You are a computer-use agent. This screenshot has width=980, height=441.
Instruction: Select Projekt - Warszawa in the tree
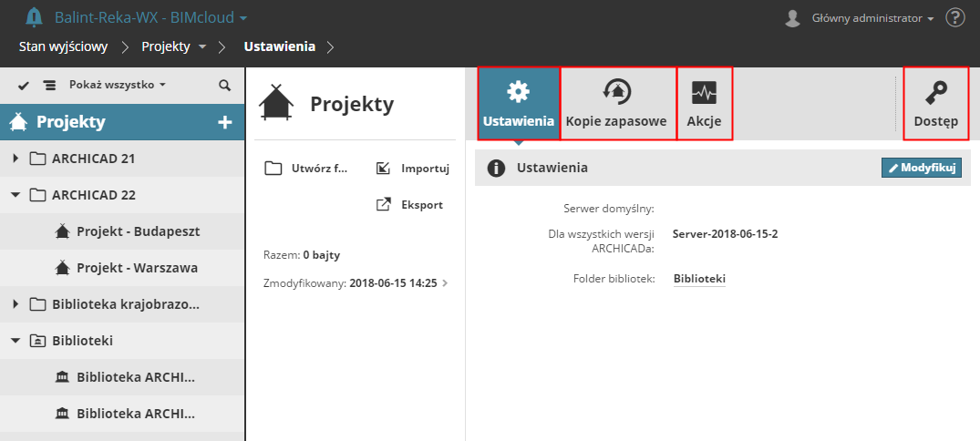[x=137, y=268]
